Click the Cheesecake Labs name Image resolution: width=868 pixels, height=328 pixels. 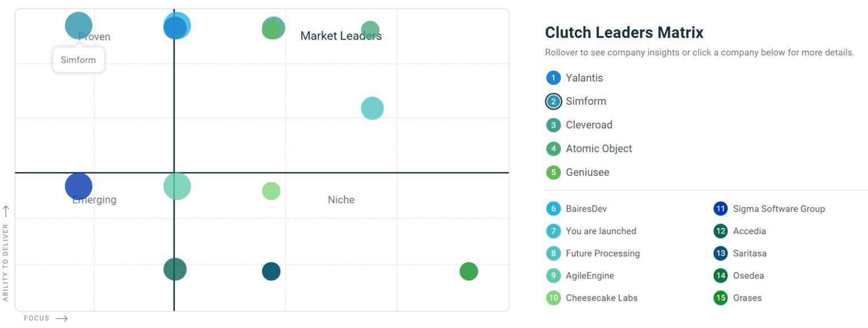(x=602, y=298)
